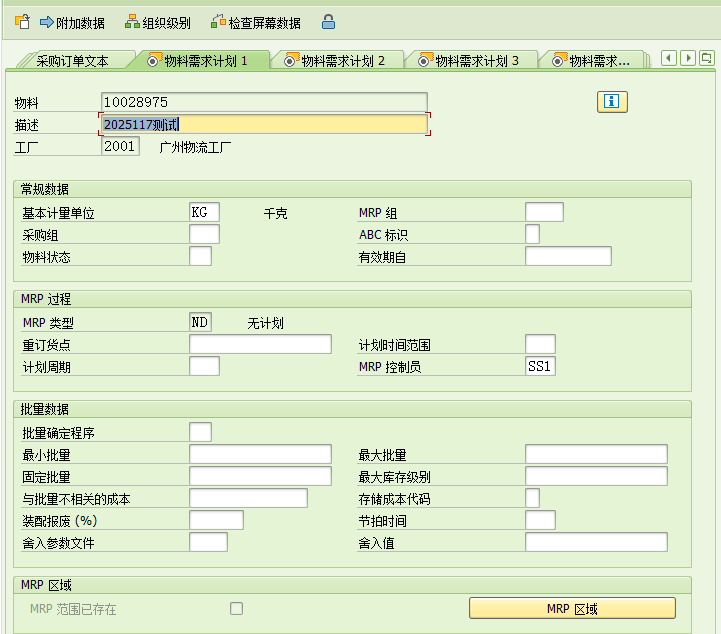Click the padlock icon in toolbar

[x=328, y=21]
